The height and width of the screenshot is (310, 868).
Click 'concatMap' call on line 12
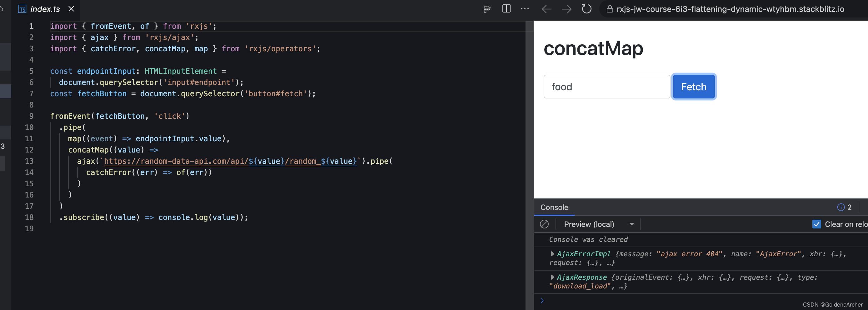click(88, 150)
